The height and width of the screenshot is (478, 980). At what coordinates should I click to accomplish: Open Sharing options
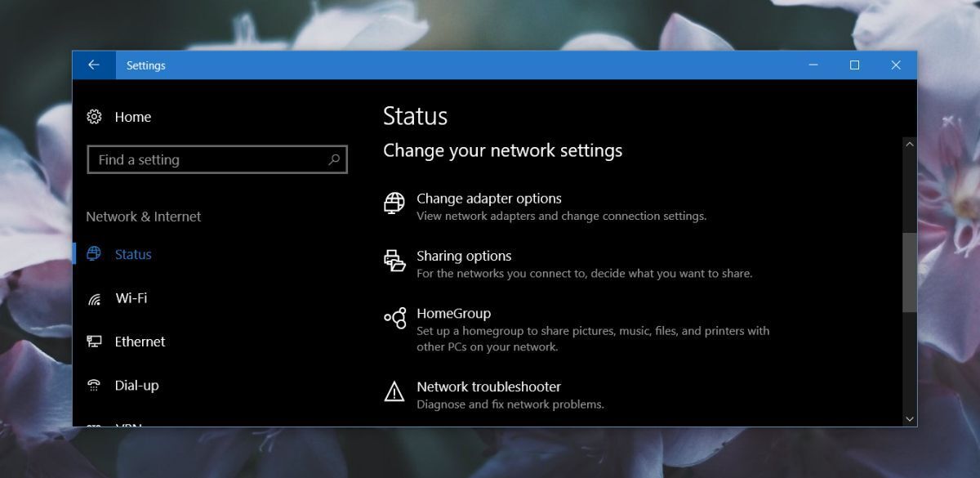point(464,256)
